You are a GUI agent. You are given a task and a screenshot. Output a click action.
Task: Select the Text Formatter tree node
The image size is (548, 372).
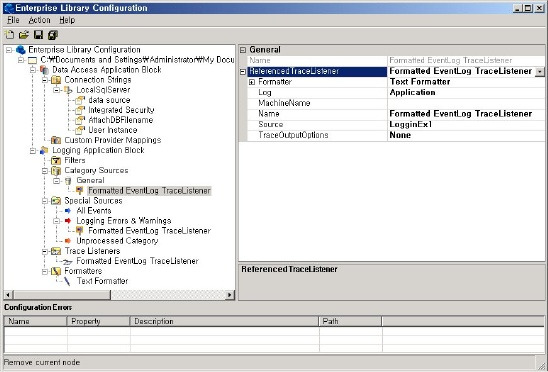tap(102, 281)
